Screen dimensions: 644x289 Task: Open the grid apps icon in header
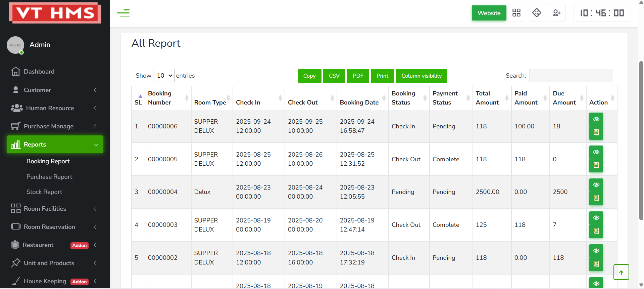click(x=516, y=13)
